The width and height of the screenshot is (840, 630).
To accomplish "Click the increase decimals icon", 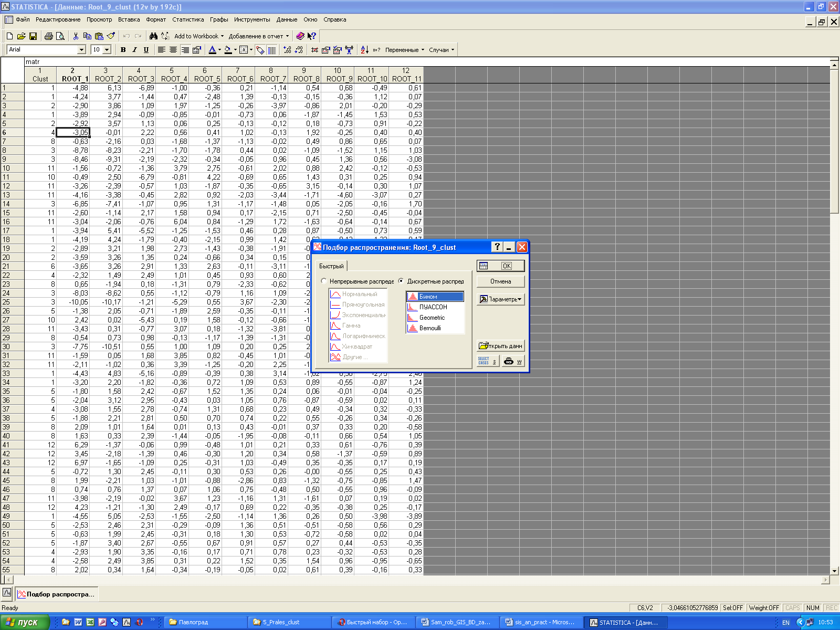I will tap(287, 50).
